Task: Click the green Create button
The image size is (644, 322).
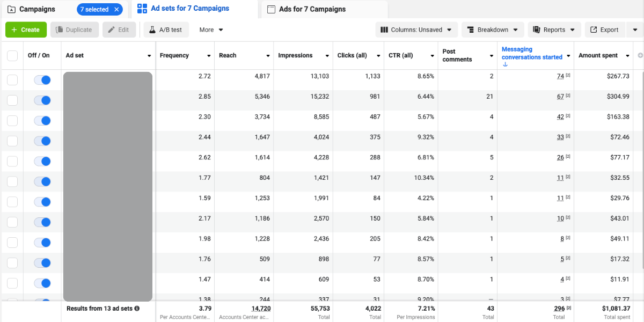Action: click(26, 30)
